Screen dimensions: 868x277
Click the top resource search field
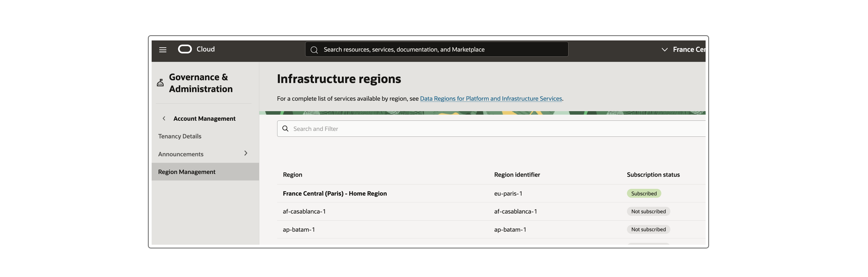(438, 49)
